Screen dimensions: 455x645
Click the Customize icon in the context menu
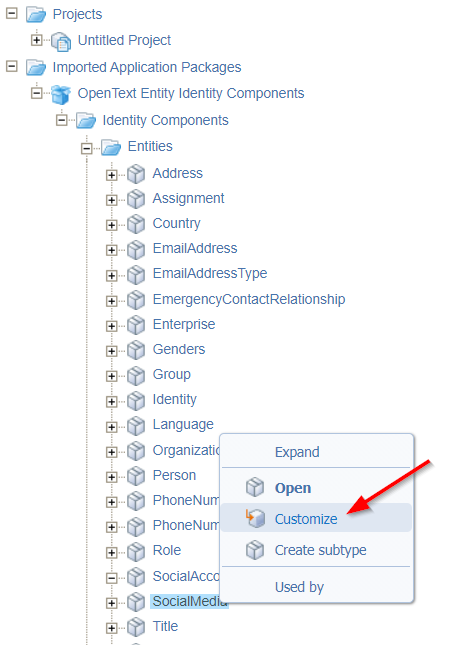[255, 518]
